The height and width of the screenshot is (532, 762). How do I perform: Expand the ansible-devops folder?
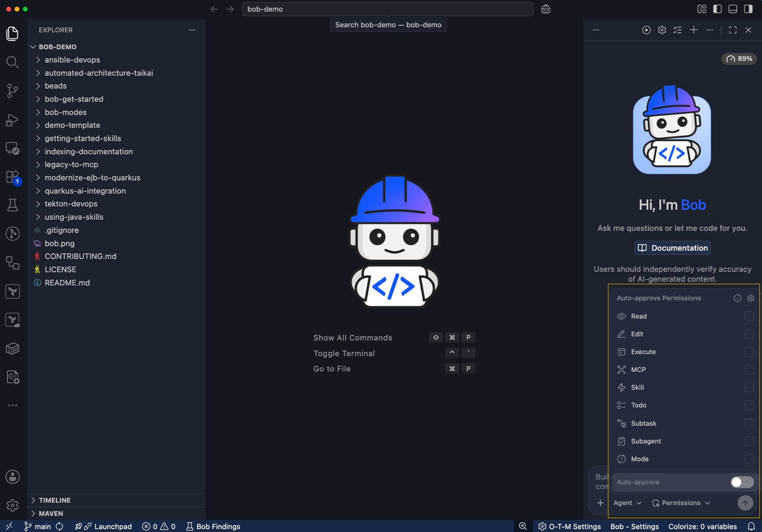(x=116, y=60)
